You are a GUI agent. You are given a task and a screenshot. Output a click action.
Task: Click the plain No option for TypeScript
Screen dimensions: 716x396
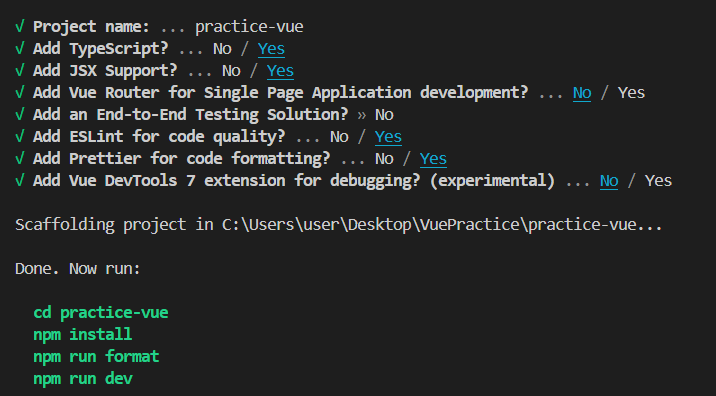click(222, 48)
